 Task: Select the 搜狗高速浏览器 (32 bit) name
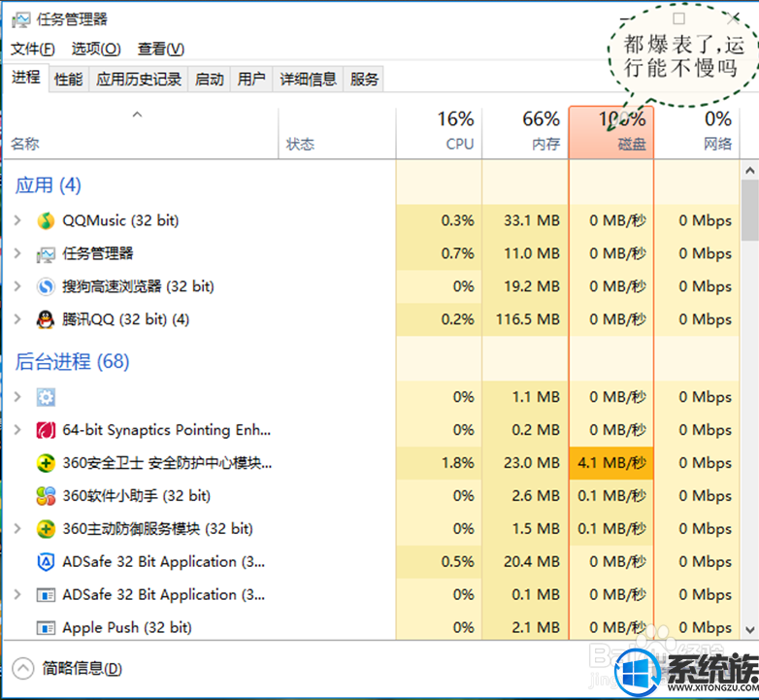click(x=138, y=286)
